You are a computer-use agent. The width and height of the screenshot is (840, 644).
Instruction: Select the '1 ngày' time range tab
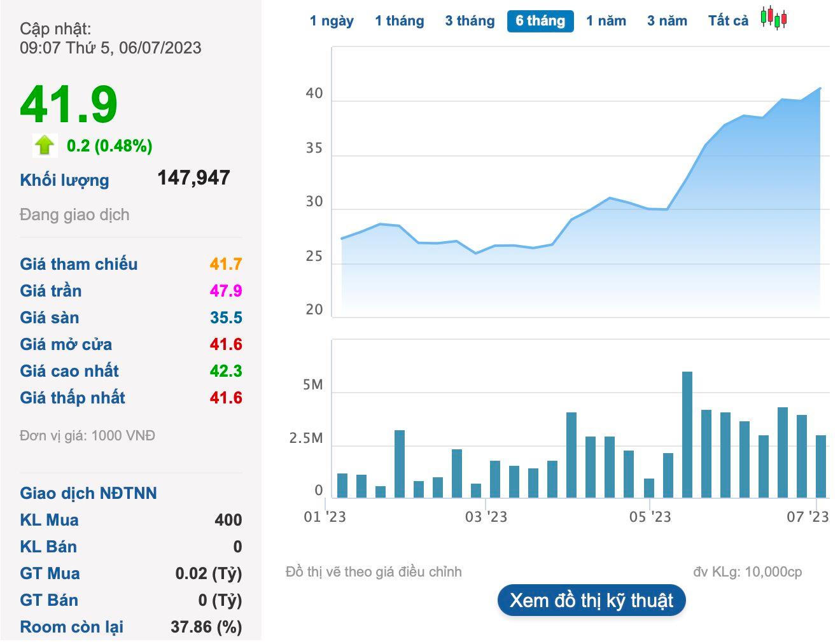point(332,21)
